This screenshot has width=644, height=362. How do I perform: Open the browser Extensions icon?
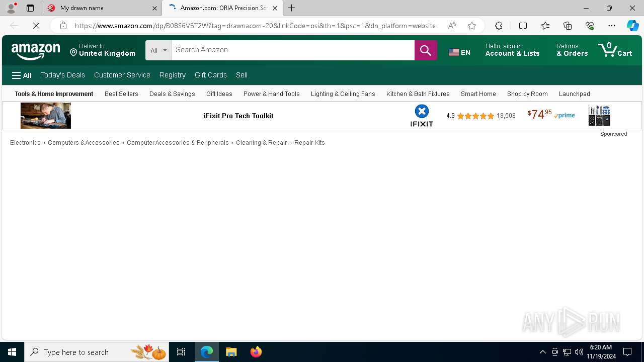(499, 26)
